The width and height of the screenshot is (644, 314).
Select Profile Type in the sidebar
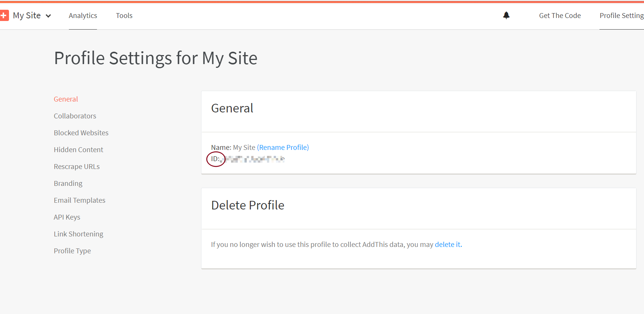72,251
